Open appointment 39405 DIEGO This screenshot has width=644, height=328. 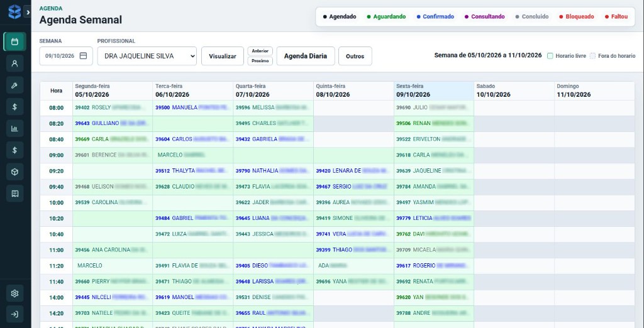click(273, 266)
